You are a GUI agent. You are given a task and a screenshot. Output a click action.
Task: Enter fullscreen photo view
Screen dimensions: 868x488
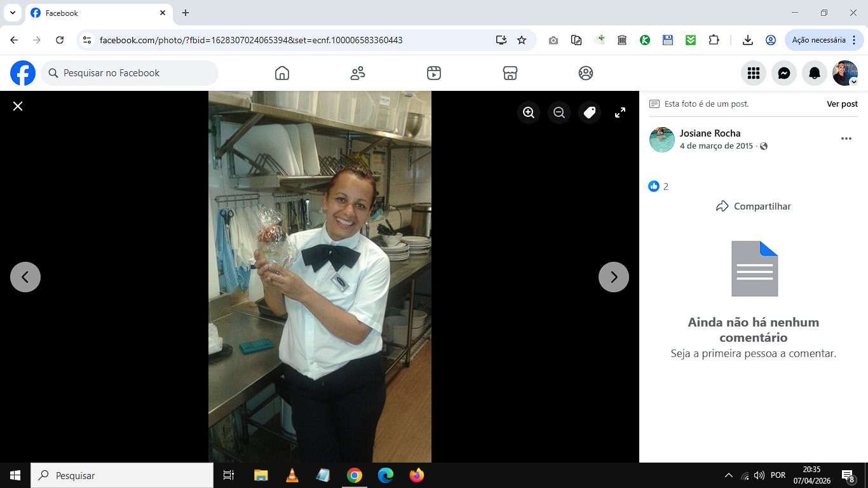pyautogui.click(x=620, y=112)
